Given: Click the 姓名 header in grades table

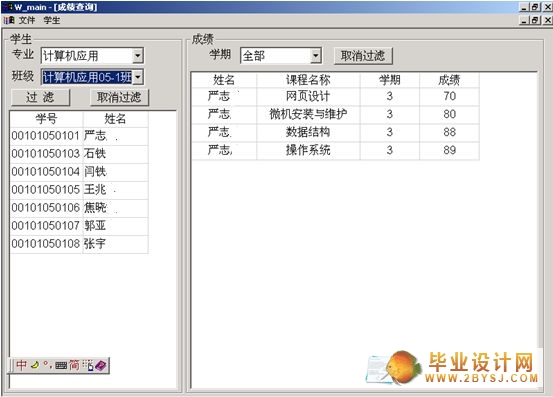Looking at the screenshot, I should (224, 80).
